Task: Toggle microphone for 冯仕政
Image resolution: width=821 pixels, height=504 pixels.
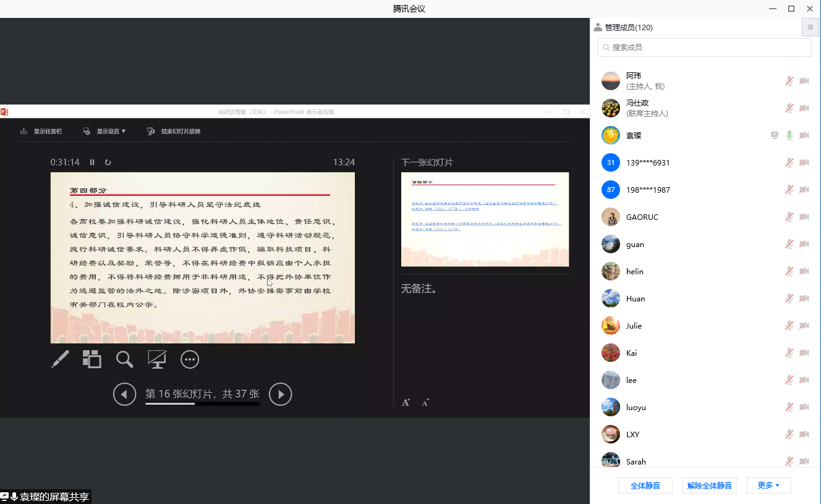Action: click(789, 108)
